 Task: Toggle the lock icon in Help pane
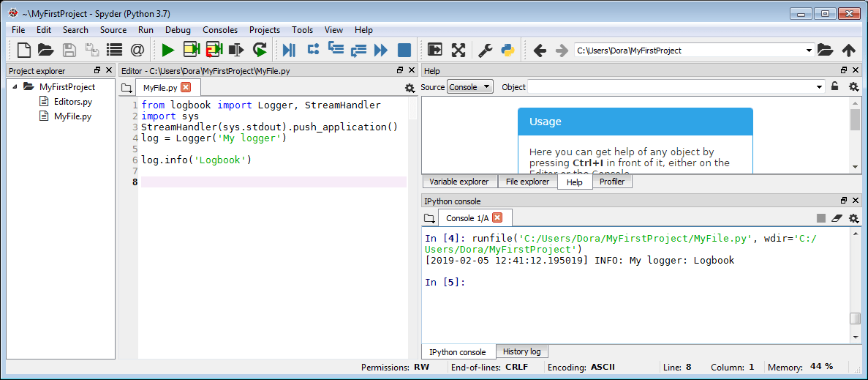coord(834,86)
